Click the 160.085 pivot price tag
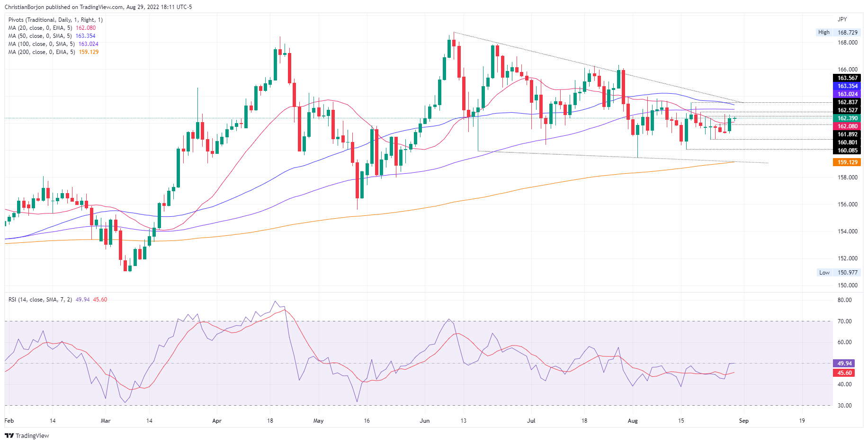Screen dimensions: 868x444 coord(847,151)
